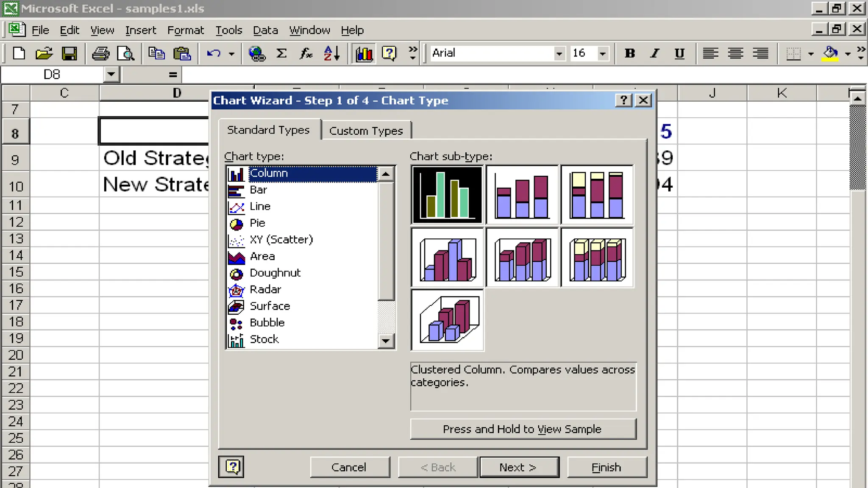
Task: Switch to the Custom Types tab
Action: [366, 130]
